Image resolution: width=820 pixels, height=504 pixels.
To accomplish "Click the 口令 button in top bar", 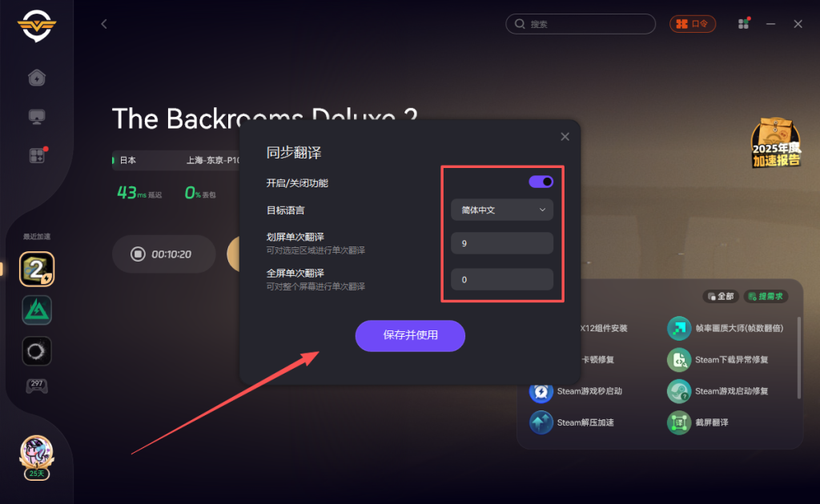I will point(693,24).
